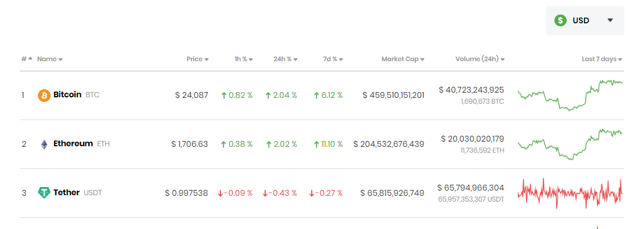This screenshot has width=644, height=229.
Task: Open the Tether coin name link
Action: 66,192
